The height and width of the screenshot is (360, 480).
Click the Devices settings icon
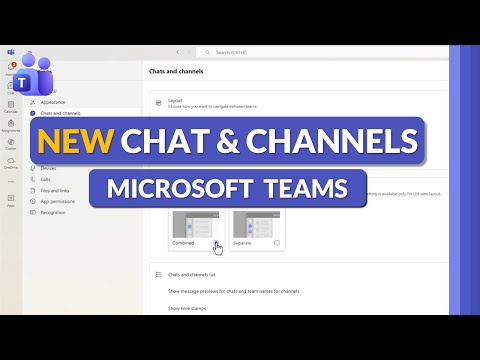pyautogui.click(x=33, y=168)
